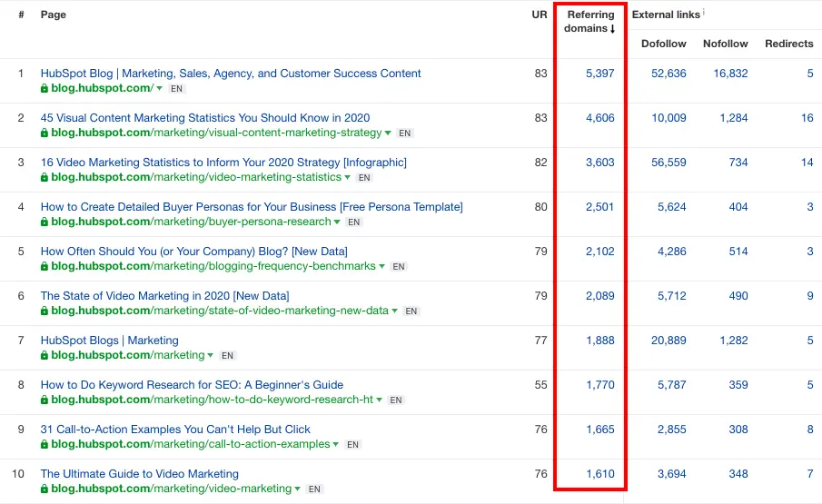Viewport: 822px width, 504px height.
Task: Open dofollow links count 10,009
Action: pos(668,118)
